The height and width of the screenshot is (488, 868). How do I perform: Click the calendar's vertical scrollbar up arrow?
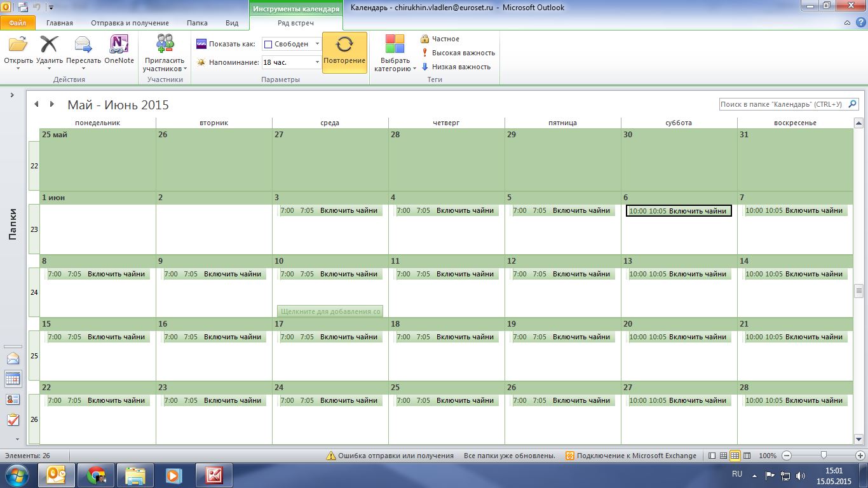click(858, 123)
